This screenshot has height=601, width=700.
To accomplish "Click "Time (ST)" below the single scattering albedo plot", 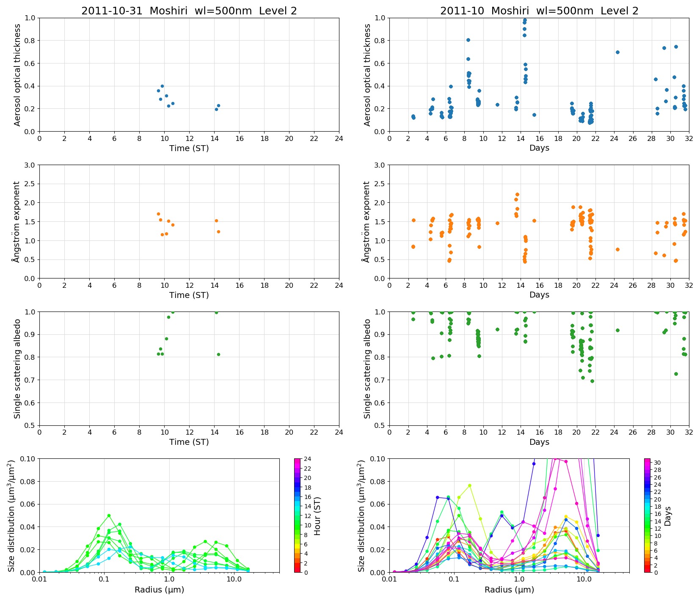I will pos(189,442).
